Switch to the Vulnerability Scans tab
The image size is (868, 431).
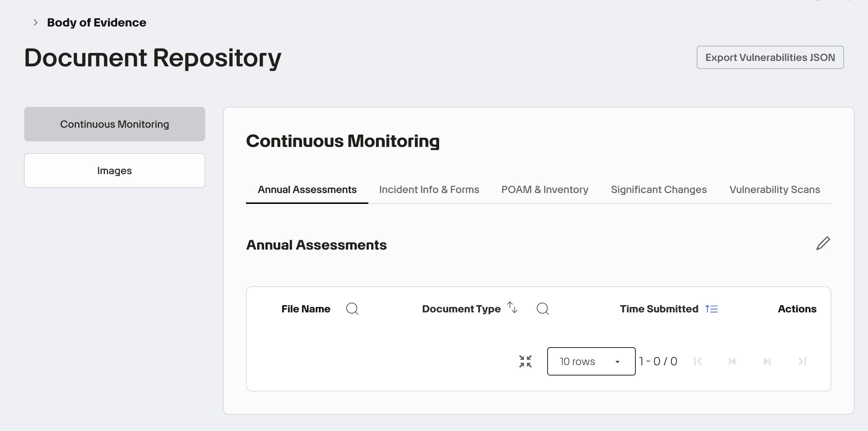click(x=775, y=189)
